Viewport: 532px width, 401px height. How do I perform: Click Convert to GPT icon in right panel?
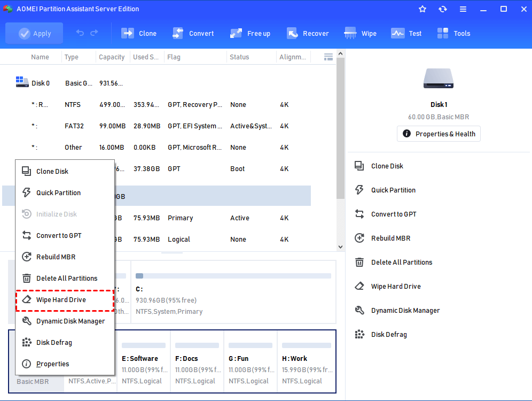click(x=359, y=214)
